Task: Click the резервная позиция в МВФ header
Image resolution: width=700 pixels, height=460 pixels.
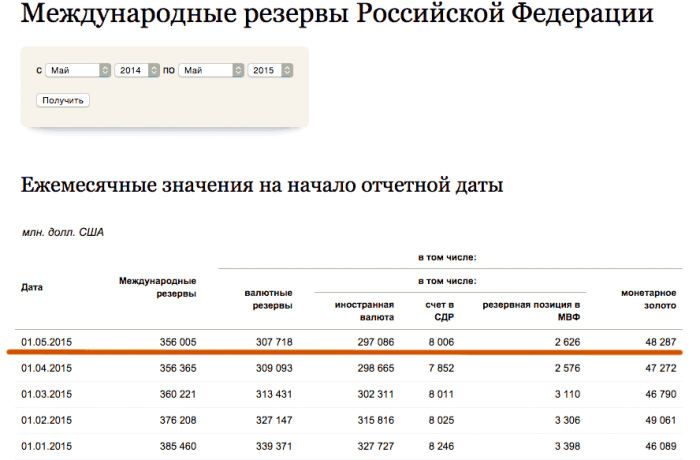Action: [x=531, y=311]
